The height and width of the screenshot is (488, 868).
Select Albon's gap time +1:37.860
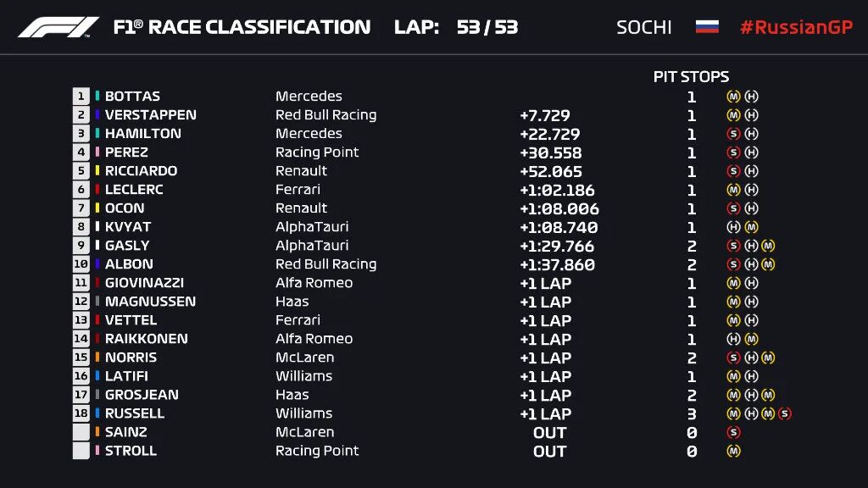[557, 264]
